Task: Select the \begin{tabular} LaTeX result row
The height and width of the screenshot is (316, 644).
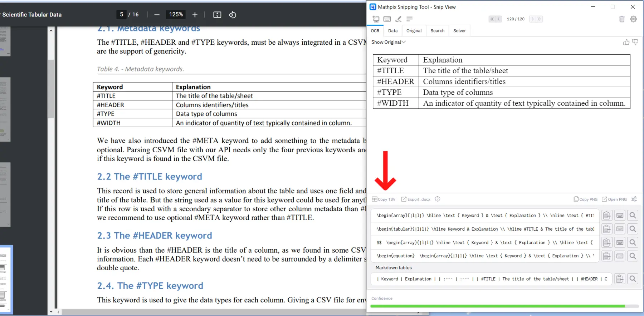Action: click(x=485, y=229)
